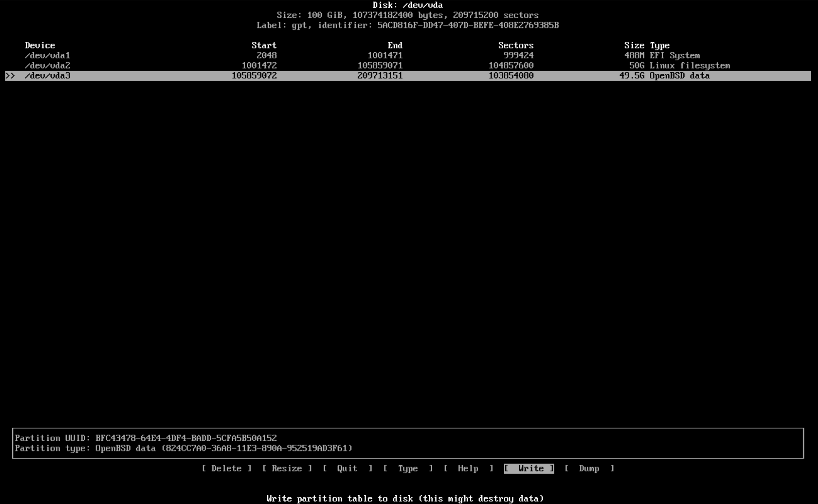
Task: Trigger the Dump command
Action: pos(589,468)
